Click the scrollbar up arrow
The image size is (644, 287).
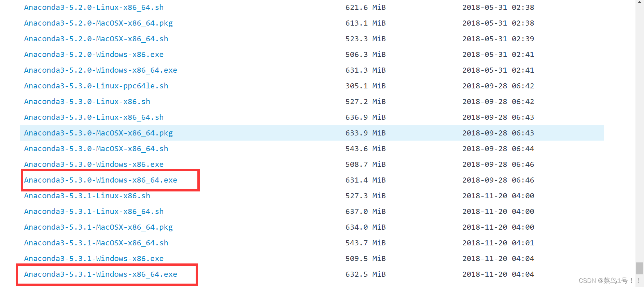[640, 2]
